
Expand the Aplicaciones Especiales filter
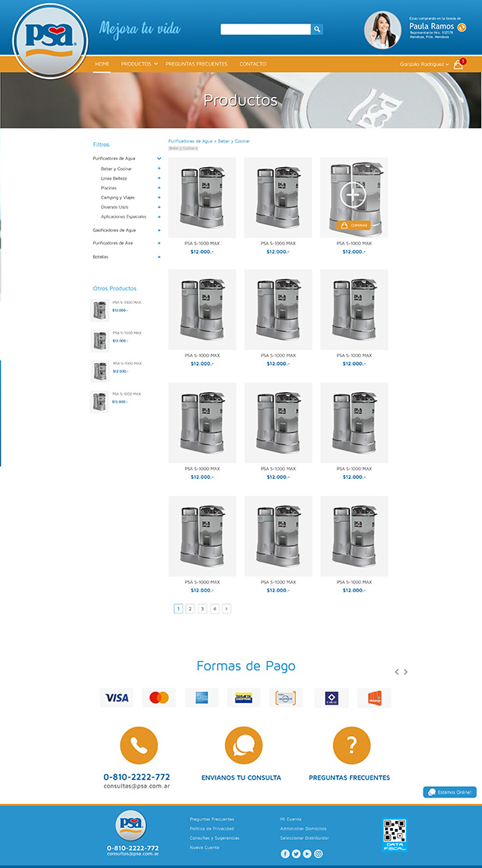coord(159,216)
